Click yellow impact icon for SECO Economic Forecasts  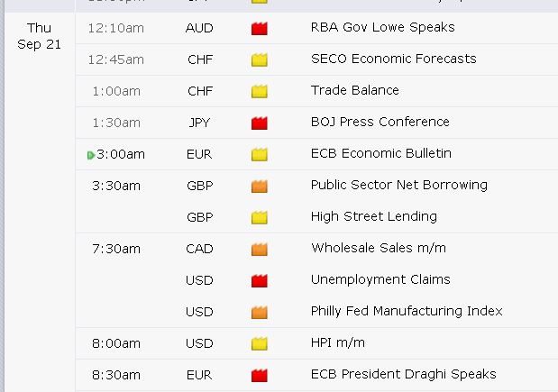pyautogui.click(x=260, y=59)
